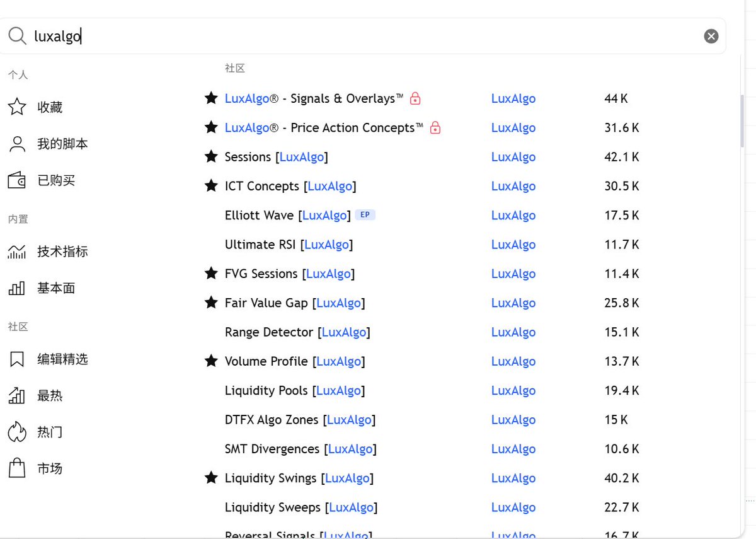
Task: Click the results list scrollbar thumb
Action: 742,121
